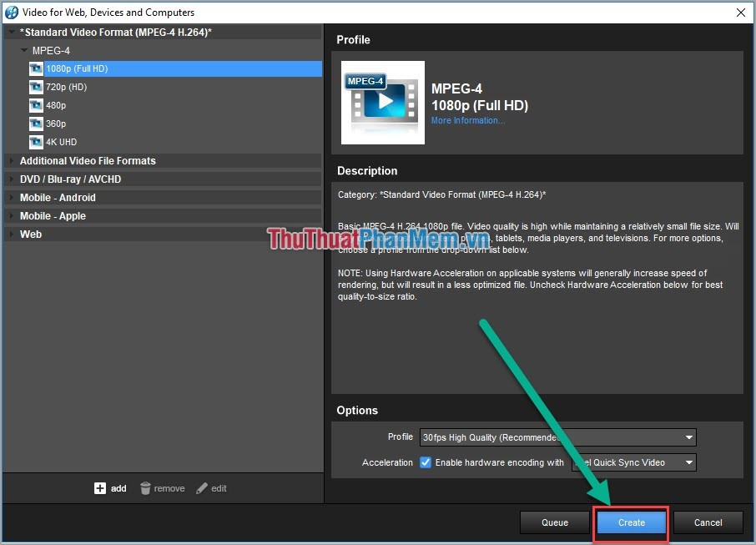Click the application icon in the title bar
The height and width of the screenshot is (545, 756).
point(10,12)
